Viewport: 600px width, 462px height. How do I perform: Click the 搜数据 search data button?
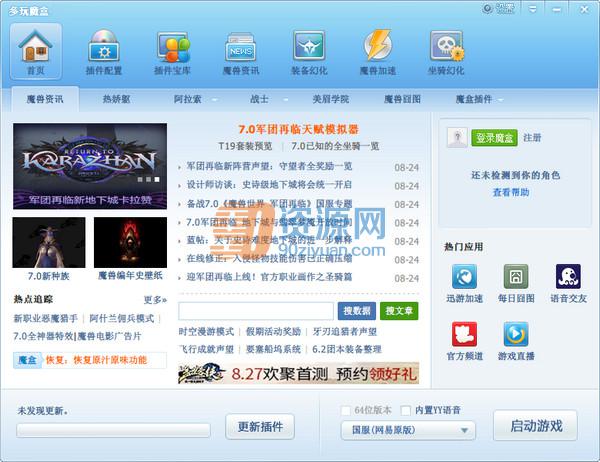click(357, 311)
